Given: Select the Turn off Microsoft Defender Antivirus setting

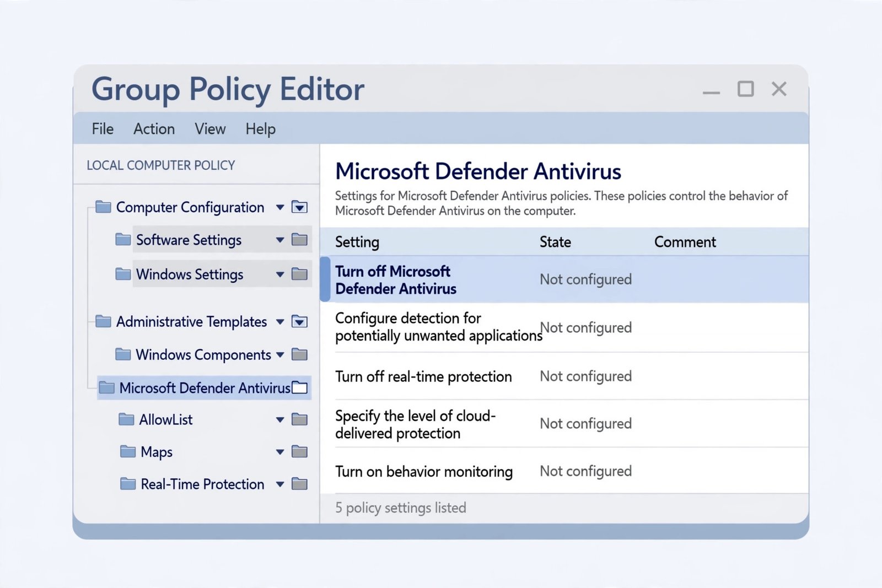Looking at the screenshot, I should tap(564, 279).
